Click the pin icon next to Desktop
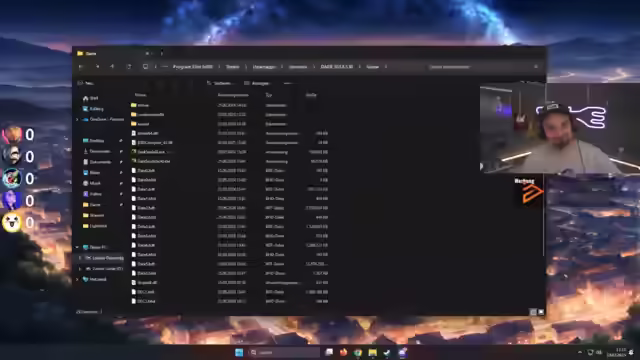Screen dimensions: 640x360 [x=121, y=141]
